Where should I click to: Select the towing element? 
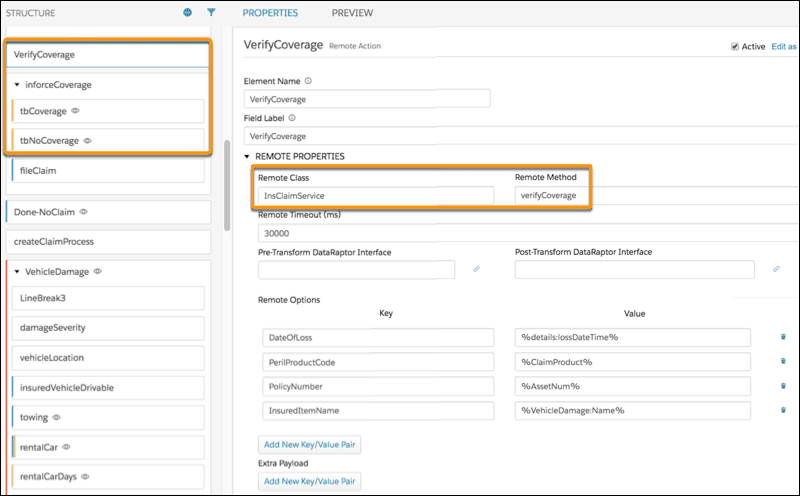click(108, 417)
